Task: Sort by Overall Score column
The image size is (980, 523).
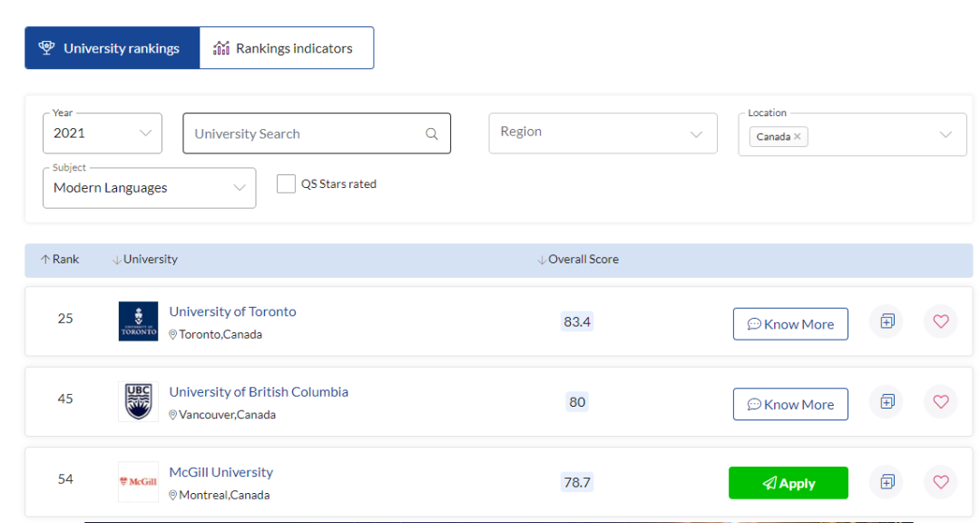Action: (578, 259)
